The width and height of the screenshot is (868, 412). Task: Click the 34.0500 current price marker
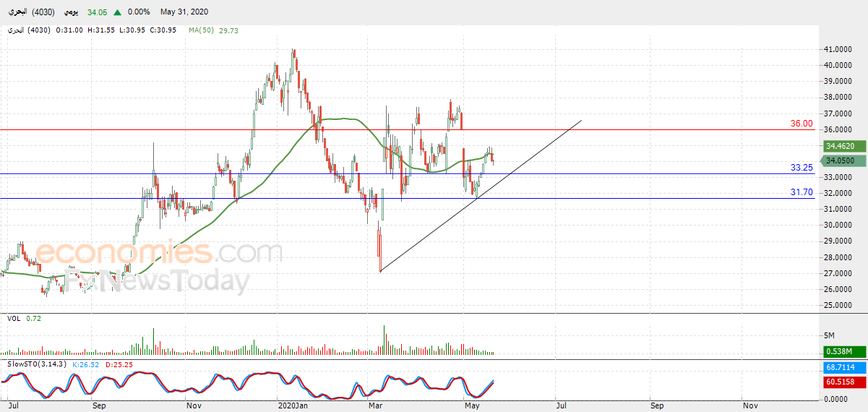(x=843, y=160)
